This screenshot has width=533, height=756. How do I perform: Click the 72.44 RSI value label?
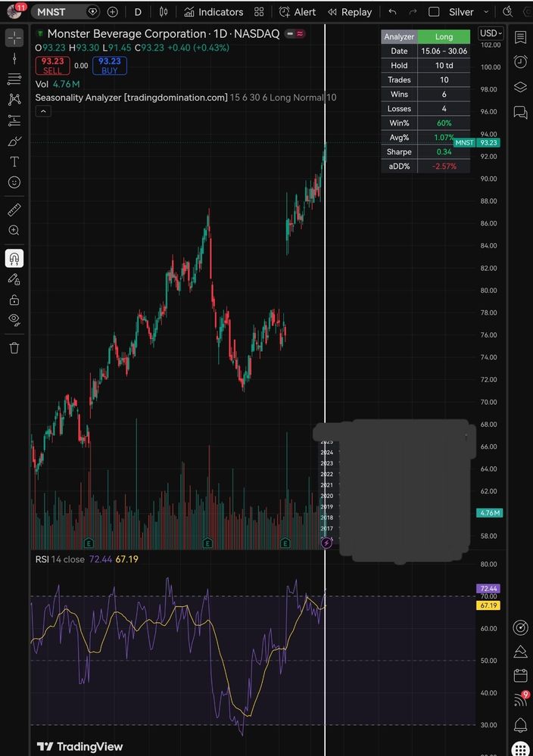(488, 588)
